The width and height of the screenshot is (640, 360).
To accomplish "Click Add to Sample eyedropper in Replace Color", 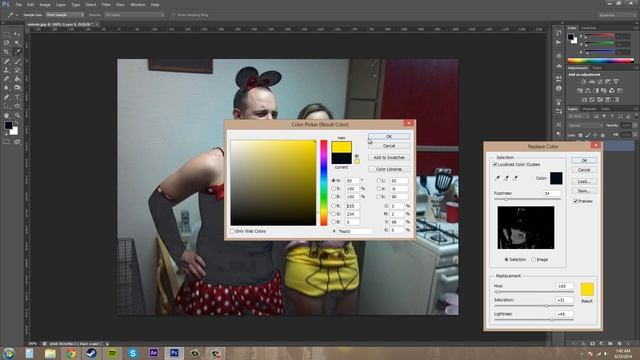I will tap(507, 178).
